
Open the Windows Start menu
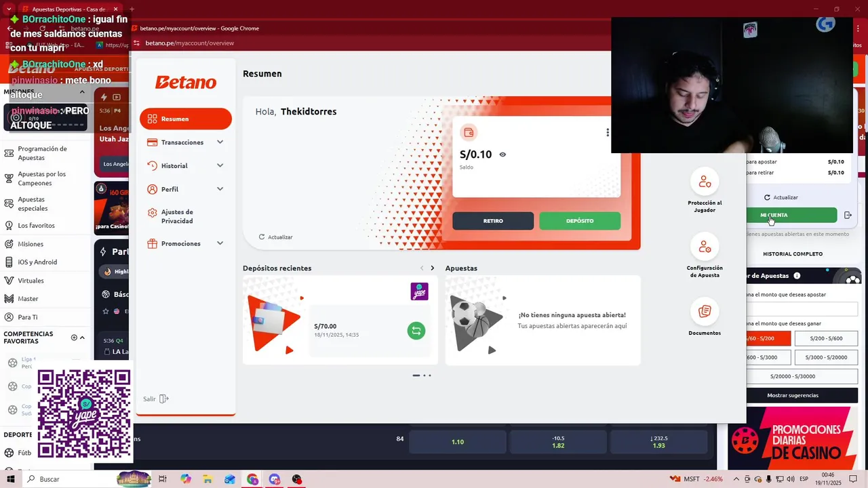tap(10, 479)
